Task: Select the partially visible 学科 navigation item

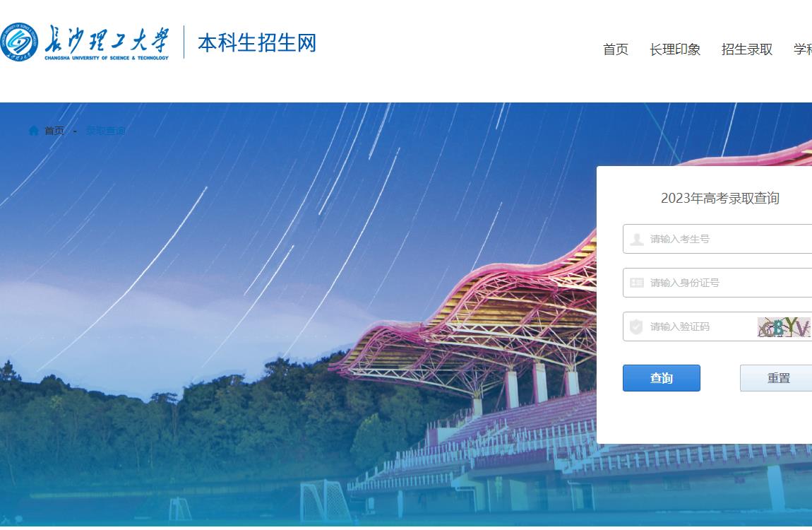Action: [x=803, y=49]
